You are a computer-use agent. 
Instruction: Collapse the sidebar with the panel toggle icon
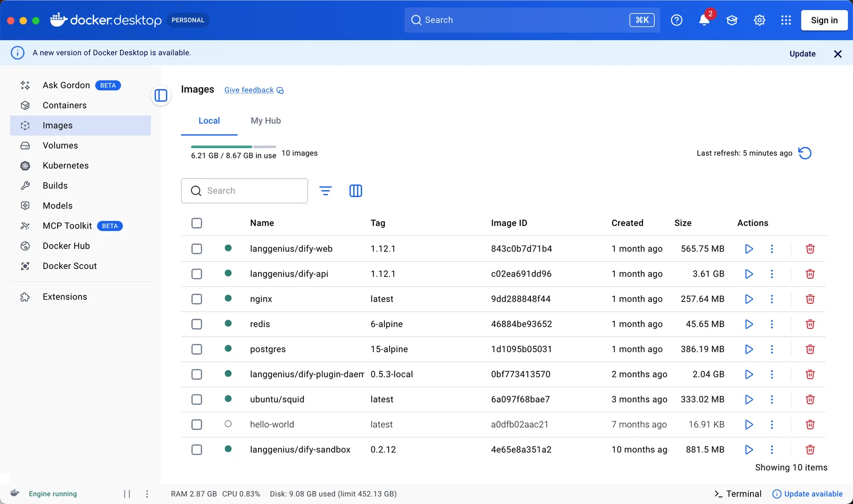tap(161, 95)
